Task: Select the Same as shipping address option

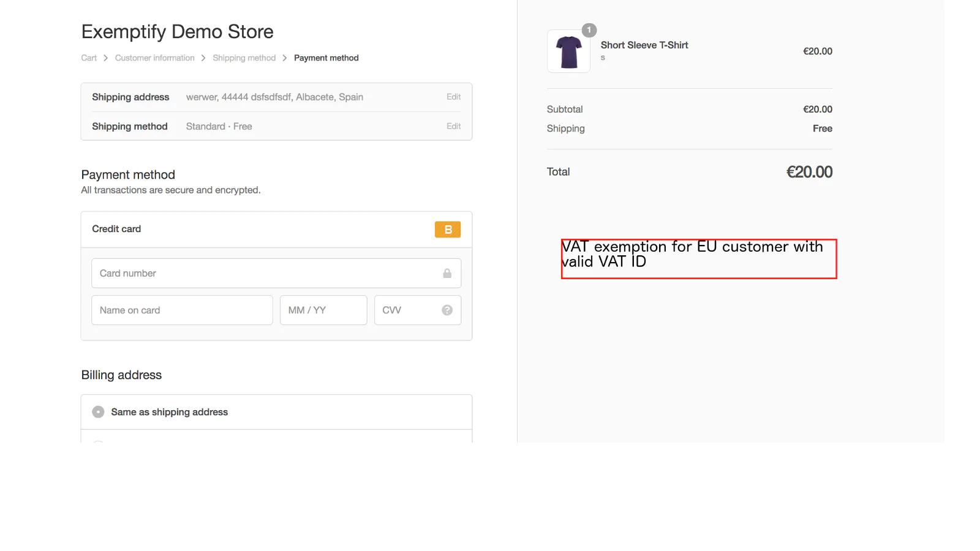Action: pyautogui.click(x=98, y=412)
